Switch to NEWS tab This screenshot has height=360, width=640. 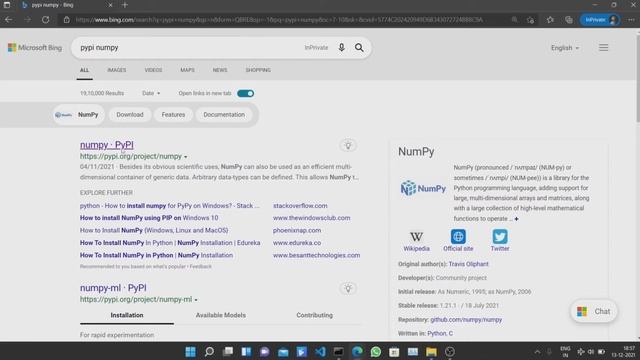220,70
